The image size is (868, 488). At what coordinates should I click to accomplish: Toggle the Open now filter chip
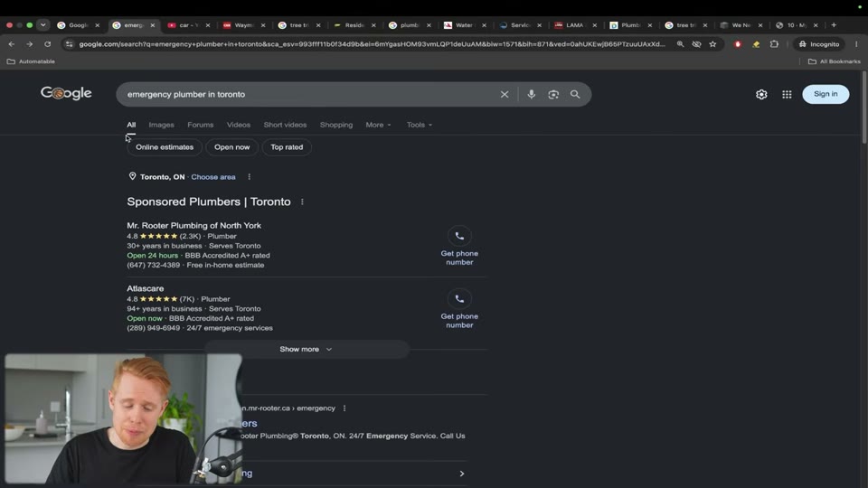[x=232, y=147]
